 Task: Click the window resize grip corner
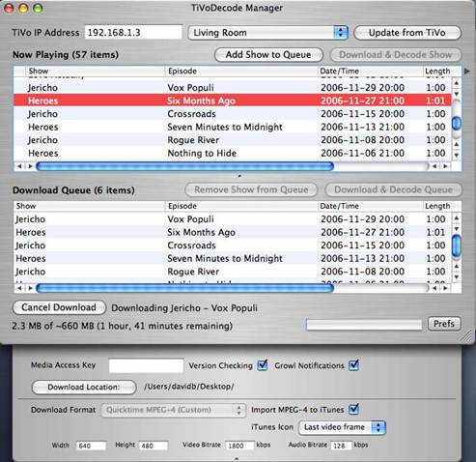(x=466, y=336)
